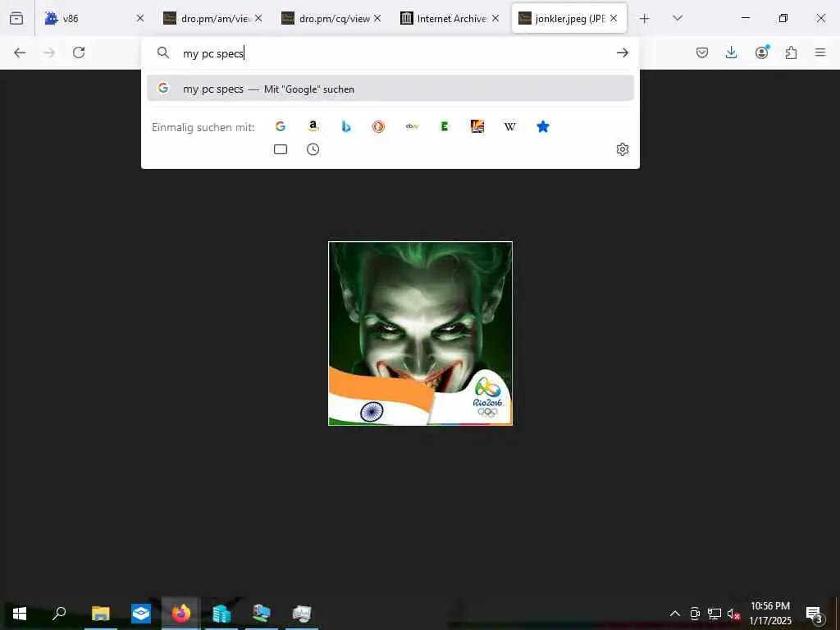Open the taskbar clock showing 10:56 PM
Image resolution: width=840 pixels, height=630 pixels.
pos(769,614)
